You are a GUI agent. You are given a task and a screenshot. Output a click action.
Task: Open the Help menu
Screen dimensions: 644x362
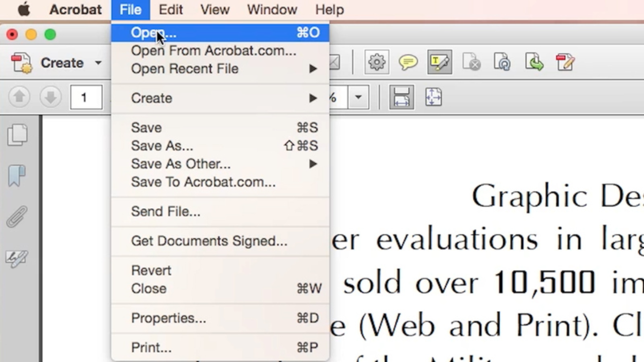click(x=330, y=9)
